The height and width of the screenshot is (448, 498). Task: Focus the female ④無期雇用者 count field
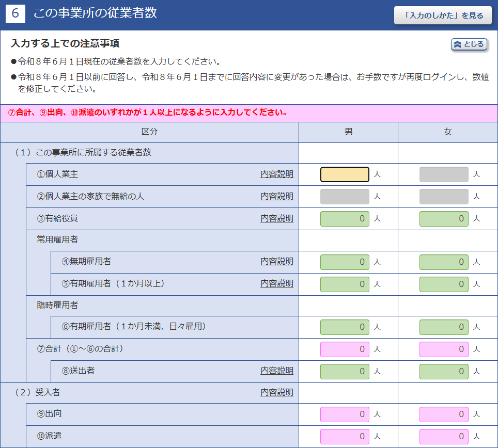[x=444, y=262]
